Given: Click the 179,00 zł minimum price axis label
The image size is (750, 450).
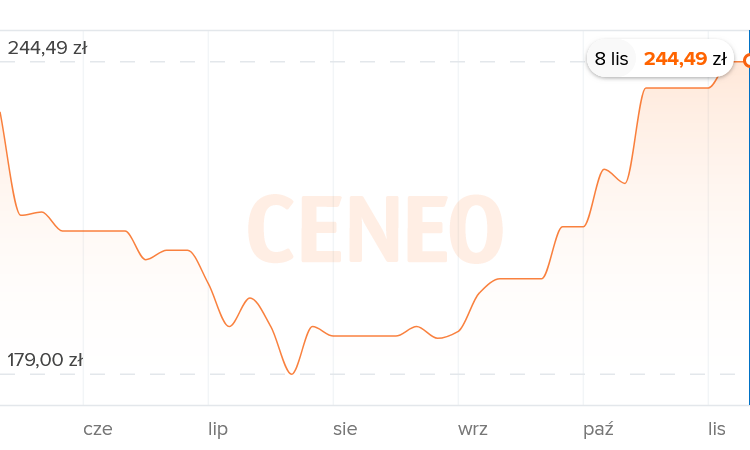Looking at the screenshot, I should (x=45, y=360).
